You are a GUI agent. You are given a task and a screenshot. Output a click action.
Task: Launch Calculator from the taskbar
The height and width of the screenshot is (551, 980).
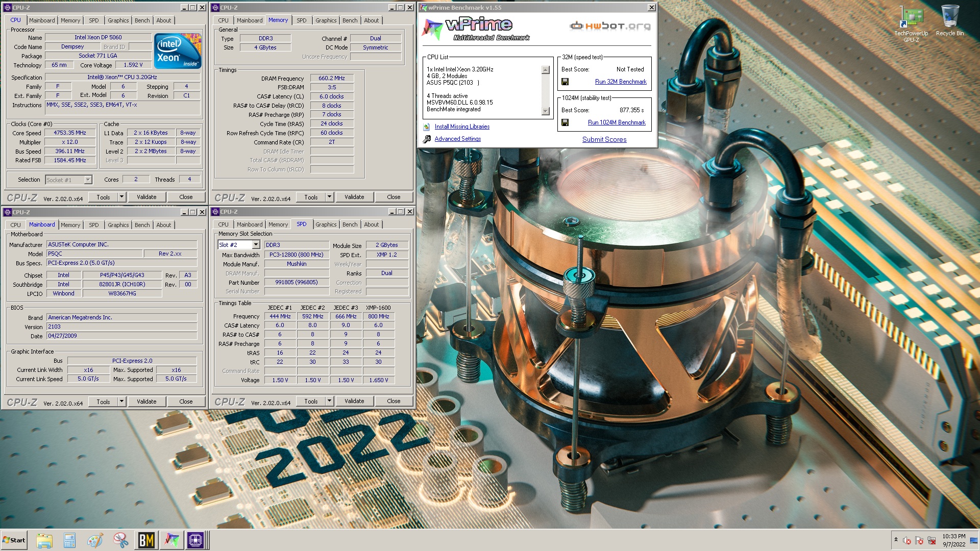(x=69, y=540)
